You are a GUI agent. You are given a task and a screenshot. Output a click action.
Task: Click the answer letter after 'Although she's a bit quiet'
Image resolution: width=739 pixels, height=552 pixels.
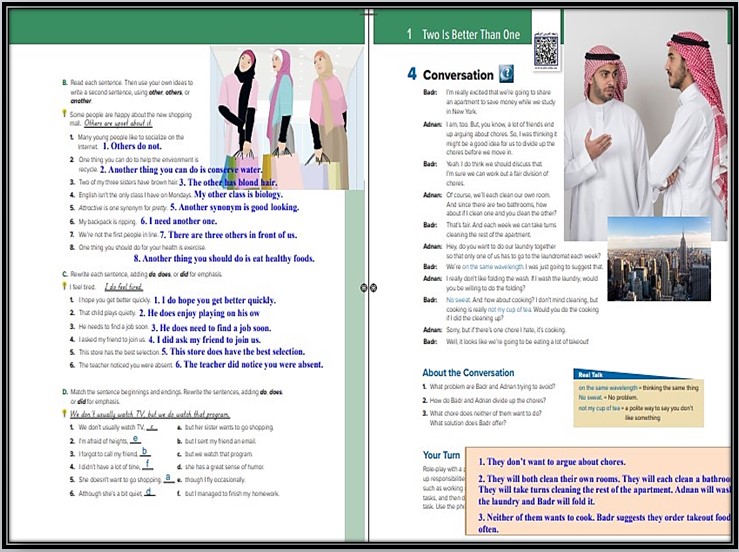pos(149,492)
